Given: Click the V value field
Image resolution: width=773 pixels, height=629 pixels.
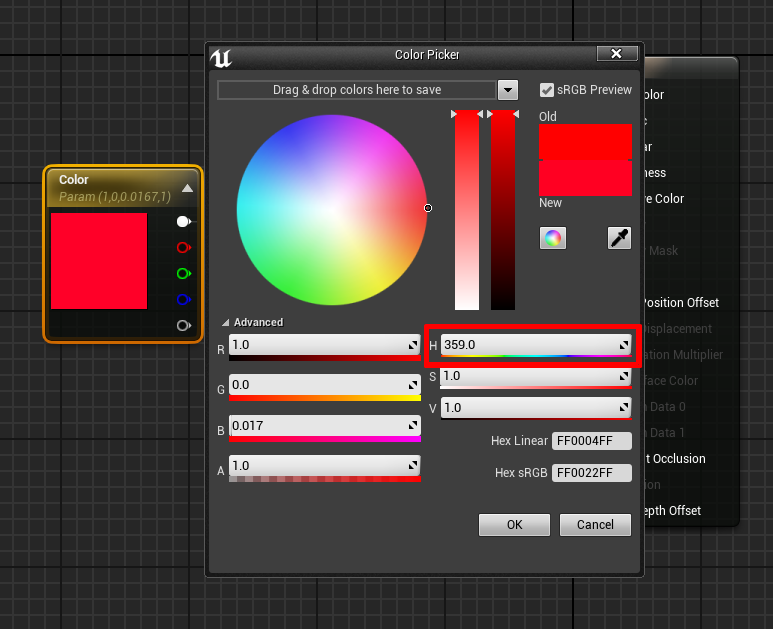Looking at the screenshot, I should click(536, 408).
